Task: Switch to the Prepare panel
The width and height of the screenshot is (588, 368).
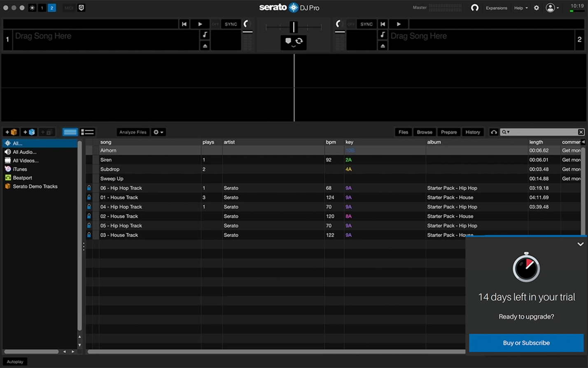Action: tap(448, 132)
